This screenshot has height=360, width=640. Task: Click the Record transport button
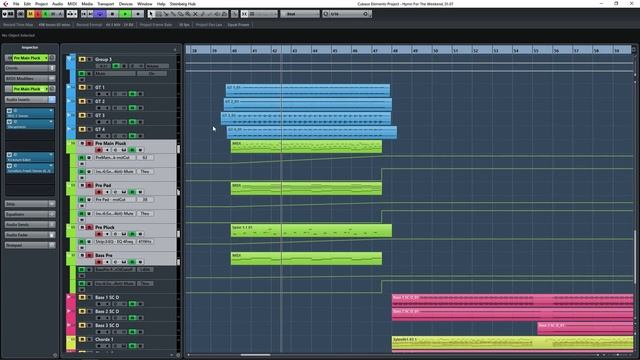point(138,14)
